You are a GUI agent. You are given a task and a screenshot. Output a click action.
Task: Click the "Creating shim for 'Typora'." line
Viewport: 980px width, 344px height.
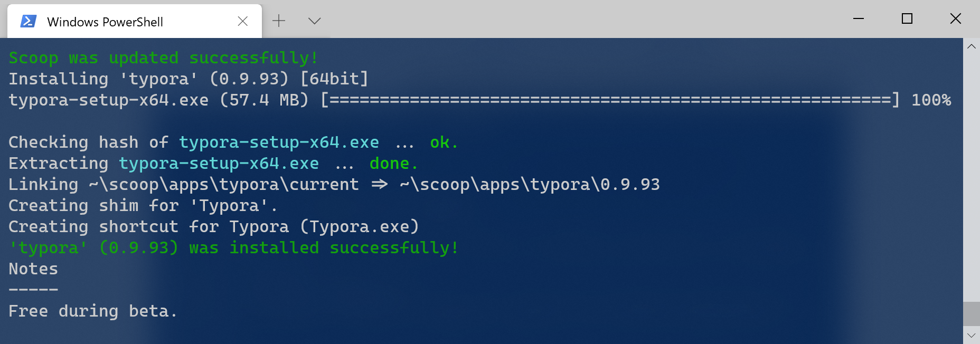[x=143, y=206]
